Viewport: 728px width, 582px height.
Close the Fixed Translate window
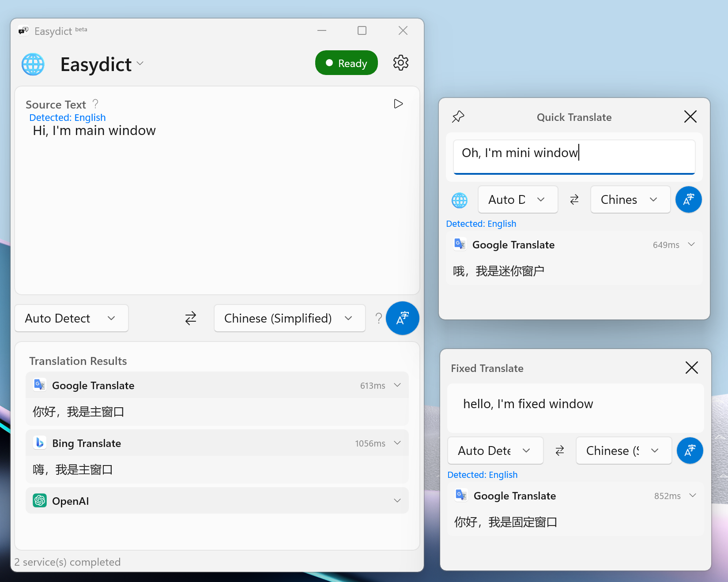click(x=692, y=368)
